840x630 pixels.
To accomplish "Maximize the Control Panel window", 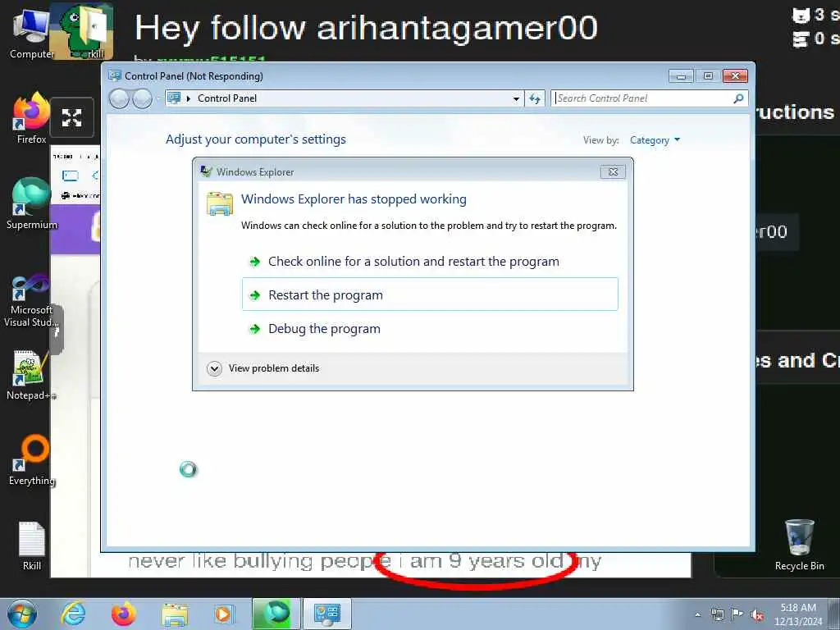I will pyautogui.click(x=708, y=76).
